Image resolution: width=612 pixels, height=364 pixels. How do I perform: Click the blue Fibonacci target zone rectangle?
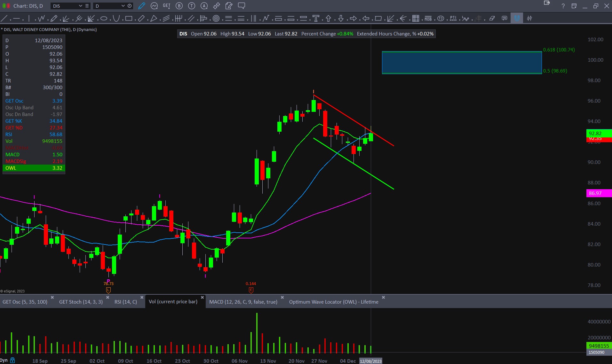click(461, 63)
